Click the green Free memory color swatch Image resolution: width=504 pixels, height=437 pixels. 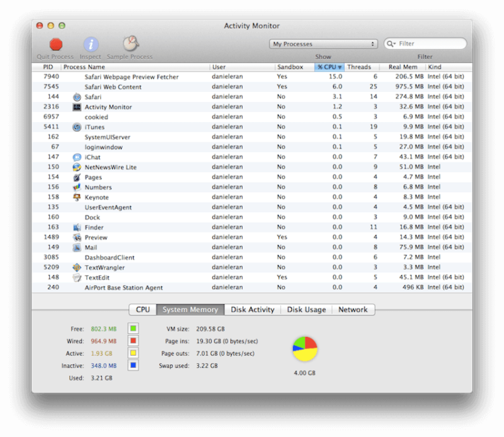(x=133, y=328)
